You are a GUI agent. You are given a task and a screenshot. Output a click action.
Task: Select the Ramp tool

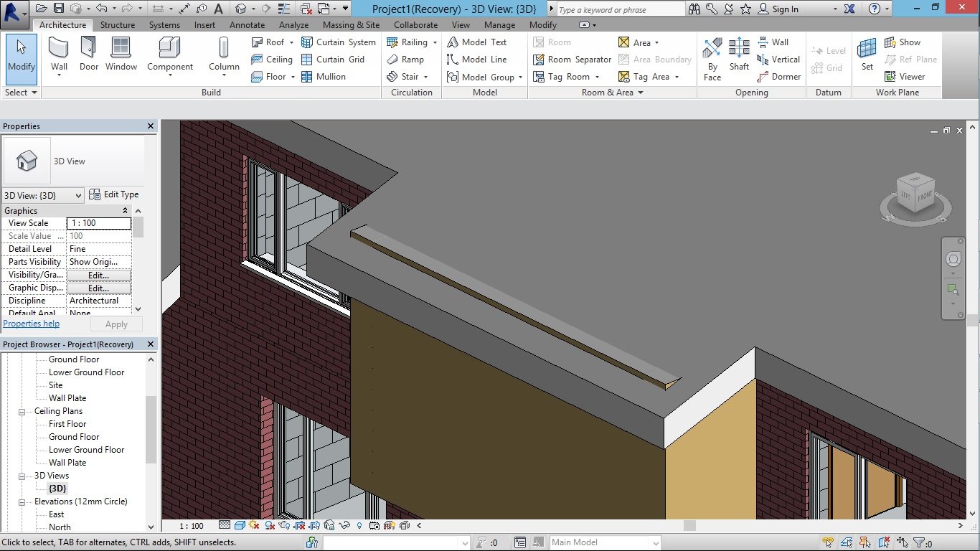coord(405,60)
